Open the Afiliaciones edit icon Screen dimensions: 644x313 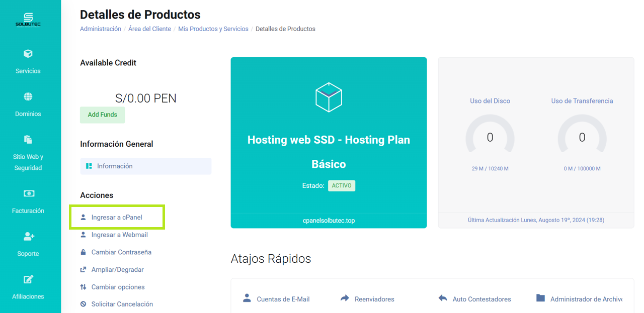pyautogui.click(x=28, y=279)
